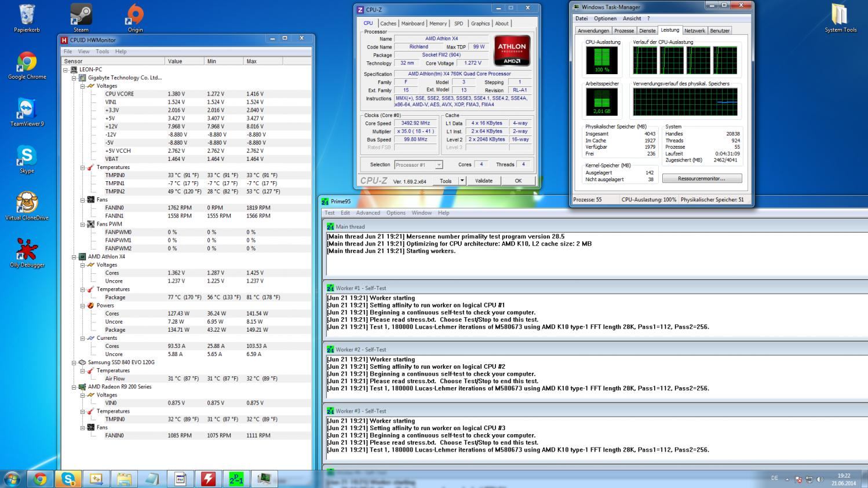Click the Skype icon in the taskbar

[68, 479]
